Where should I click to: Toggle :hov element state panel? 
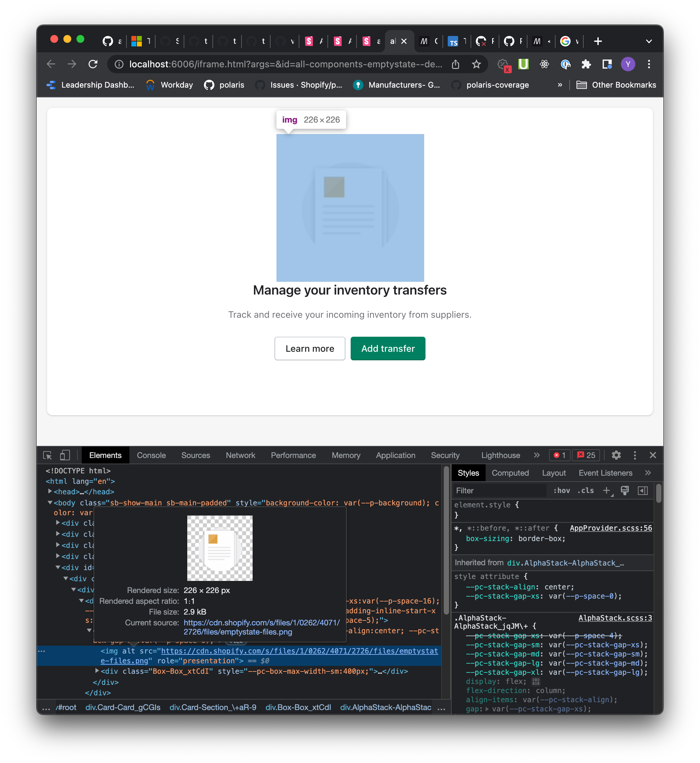561,491
